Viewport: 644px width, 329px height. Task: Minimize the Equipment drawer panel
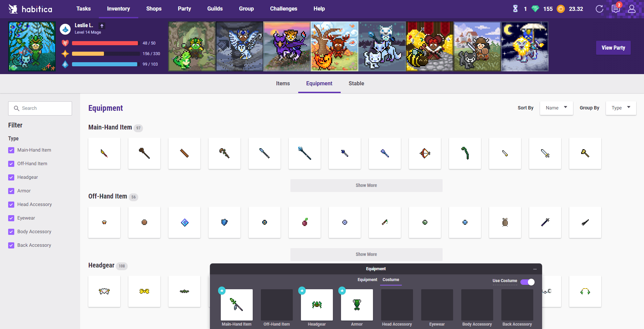click(x=535, y=269)
